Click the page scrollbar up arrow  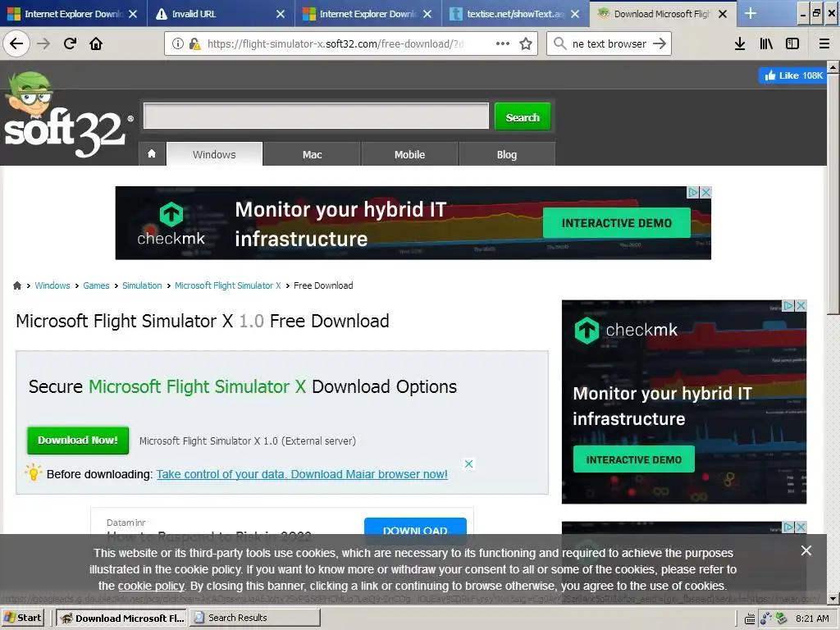[x=833, y=67]
